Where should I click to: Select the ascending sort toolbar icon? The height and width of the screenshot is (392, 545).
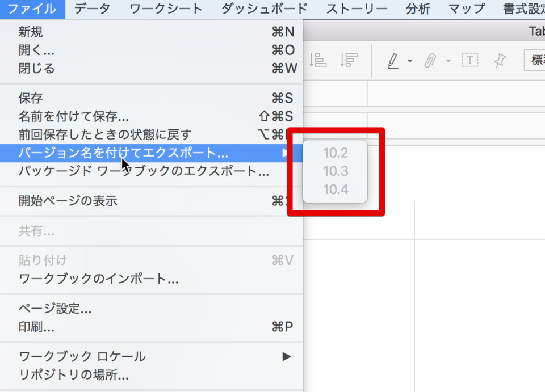click(319, 61)
